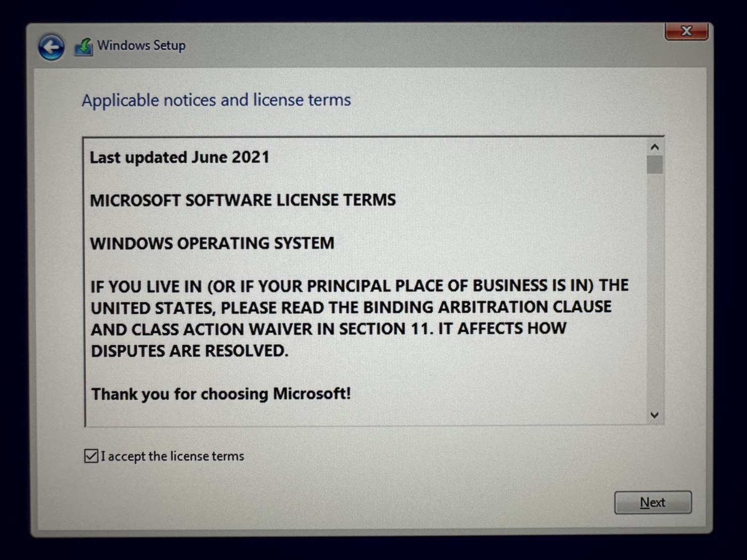Click the license text scrollbar thumb
747x560 pixels.
click(654, 165)
